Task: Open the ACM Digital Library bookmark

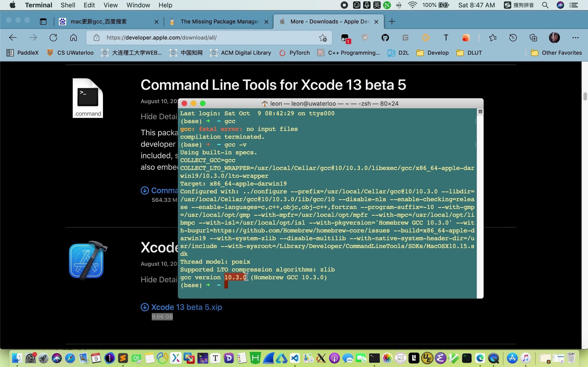Action: (240, 53)
